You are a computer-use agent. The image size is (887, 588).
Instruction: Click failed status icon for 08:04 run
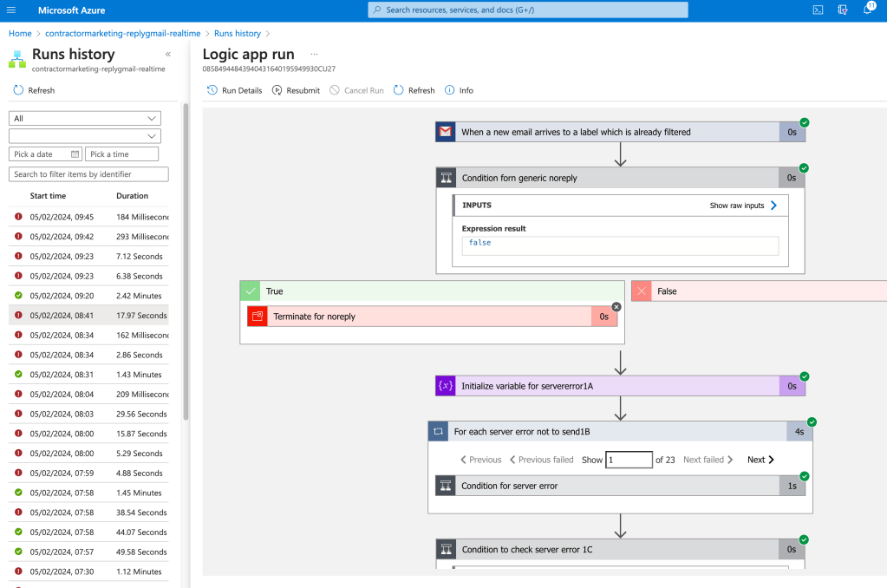pyautogui.click(x=19, y=394)
